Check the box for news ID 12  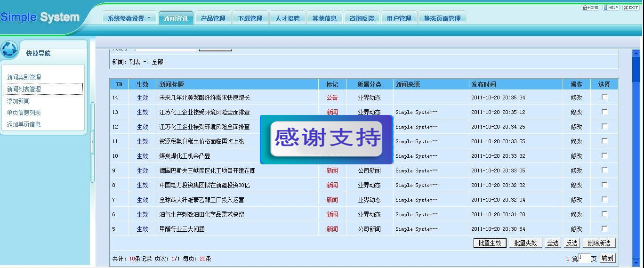click(x=604, y=126)
